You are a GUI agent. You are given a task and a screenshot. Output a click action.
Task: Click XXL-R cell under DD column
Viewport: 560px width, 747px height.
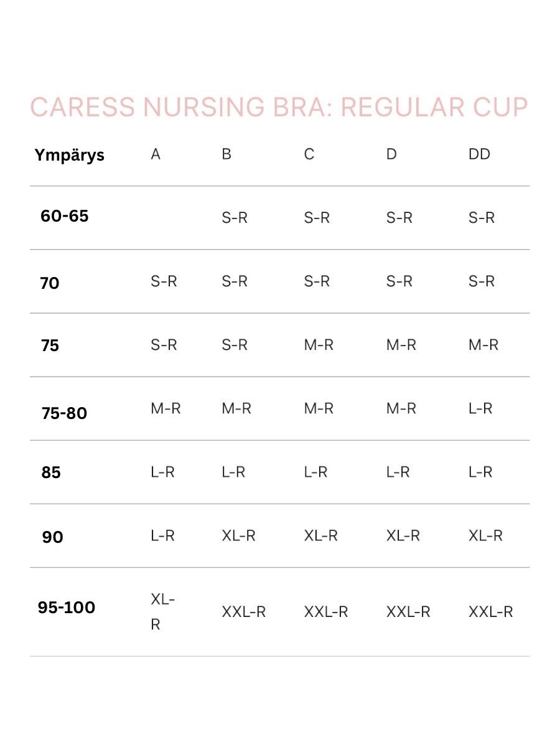pyautogui.click(x=490, y=612)
